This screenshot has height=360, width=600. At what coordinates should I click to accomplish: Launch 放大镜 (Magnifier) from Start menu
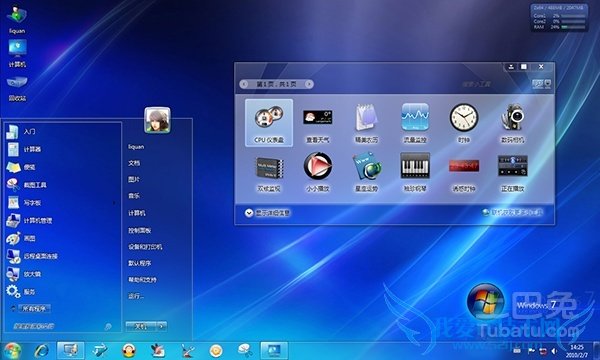point(61,274)
